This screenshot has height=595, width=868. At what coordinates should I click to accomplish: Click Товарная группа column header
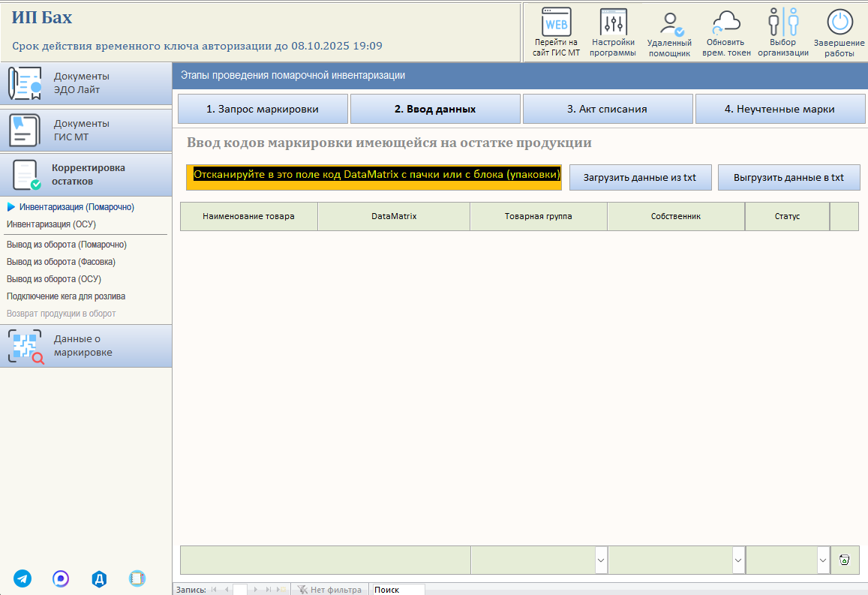coord(539,216)
